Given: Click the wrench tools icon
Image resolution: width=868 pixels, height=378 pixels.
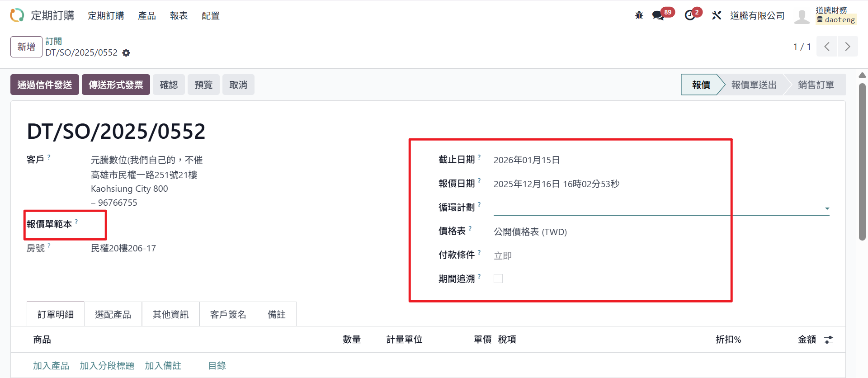Looking at the screenshot, I should (x=717, y=15).
